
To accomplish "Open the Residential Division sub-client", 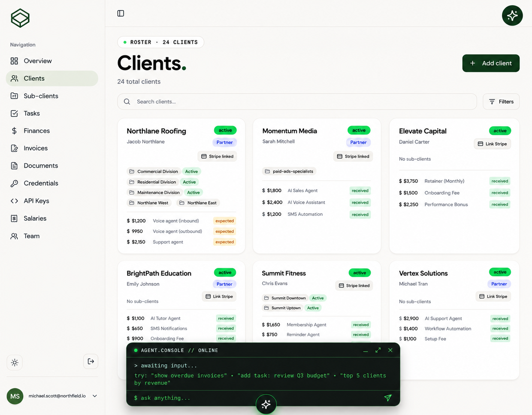I will 152,182.
